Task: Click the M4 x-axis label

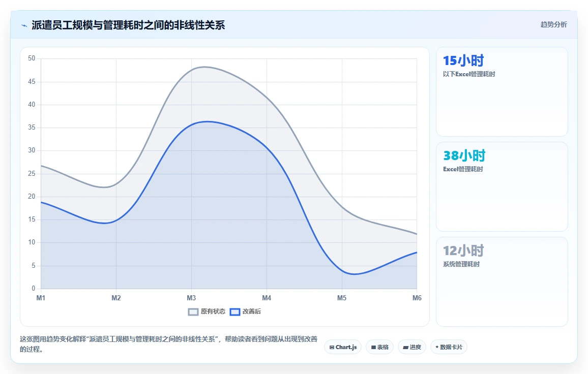Action: pos(267,298)
